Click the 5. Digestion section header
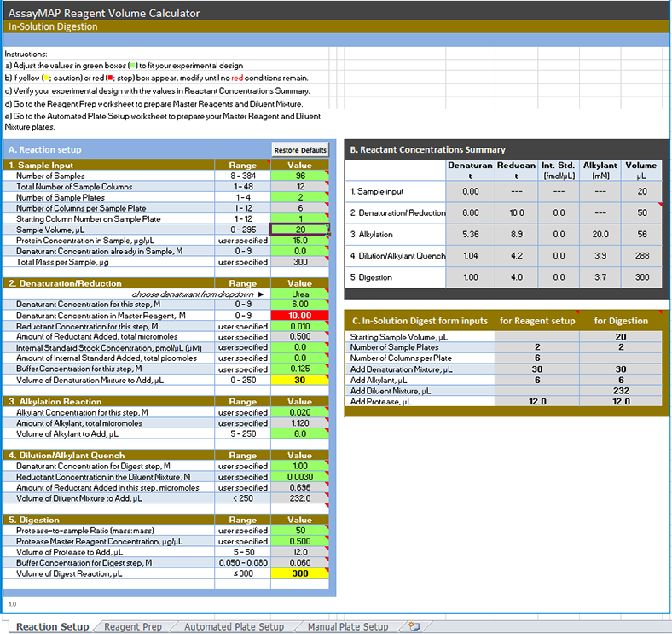This screenshot has height=634, width=672. [x=109, y=520]
